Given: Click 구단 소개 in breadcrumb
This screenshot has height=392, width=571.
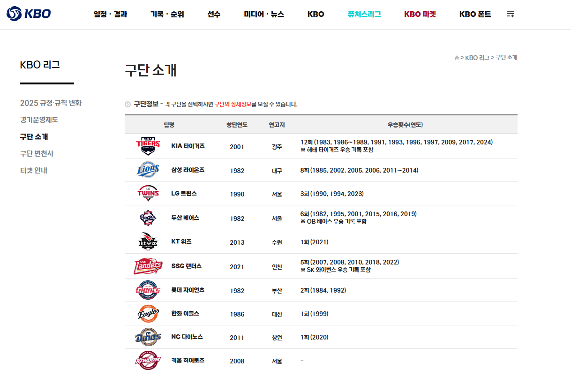Looking at the screenshot, I should 507,58.
